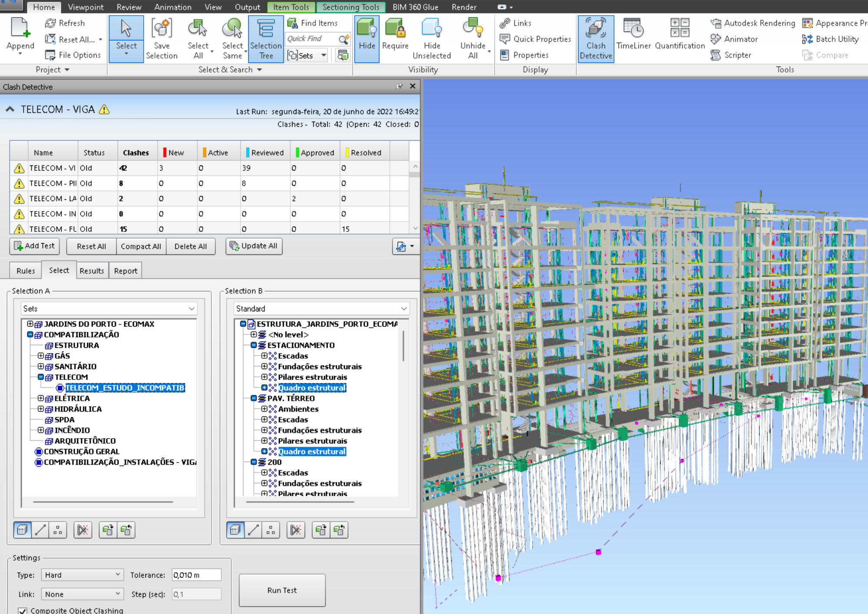
Task: Open Selection B Standard dropdown
Action: coord(322,308)
